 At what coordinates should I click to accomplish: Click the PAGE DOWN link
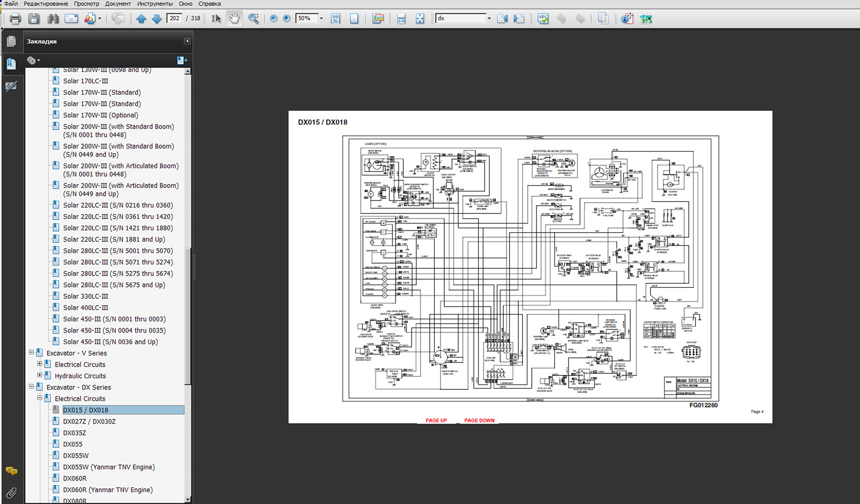[x=479, y=420]
